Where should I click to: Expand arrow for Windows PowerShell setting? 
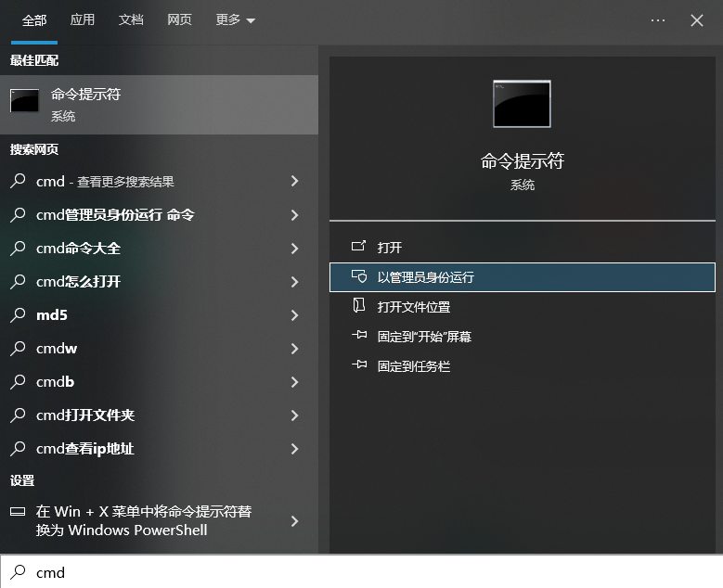(294, 521)
